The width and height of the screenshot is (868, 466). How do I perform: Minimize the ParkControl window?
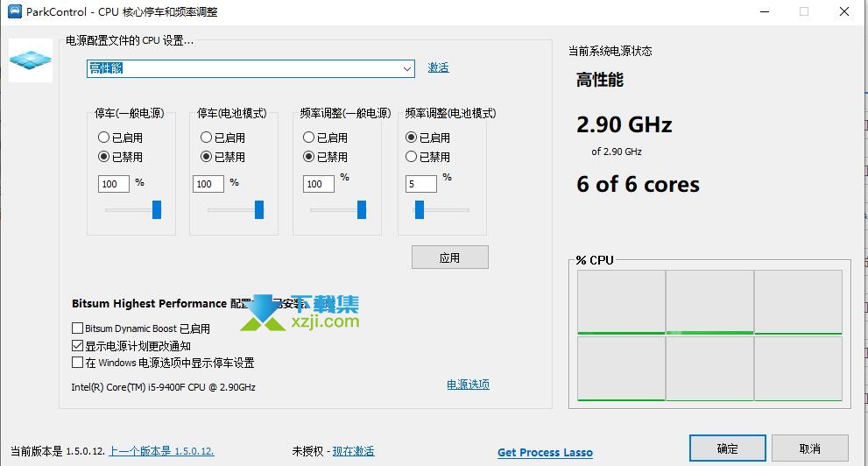(x=765, y=11)
